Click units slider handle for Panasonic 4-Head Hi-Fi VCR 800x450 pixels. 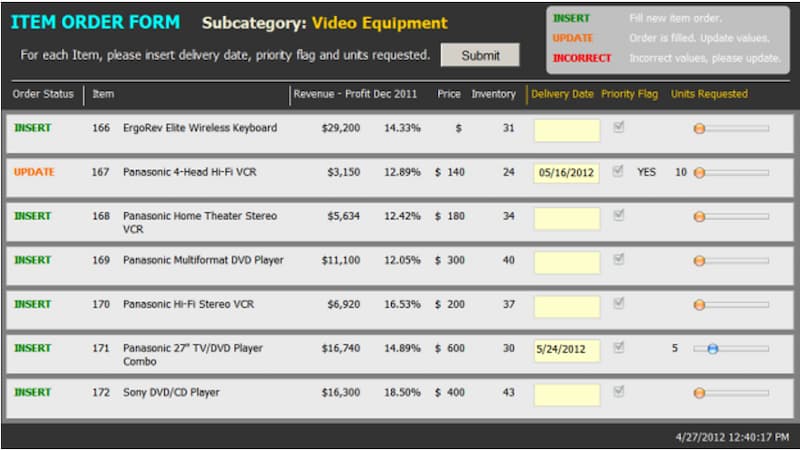(699, 173)
